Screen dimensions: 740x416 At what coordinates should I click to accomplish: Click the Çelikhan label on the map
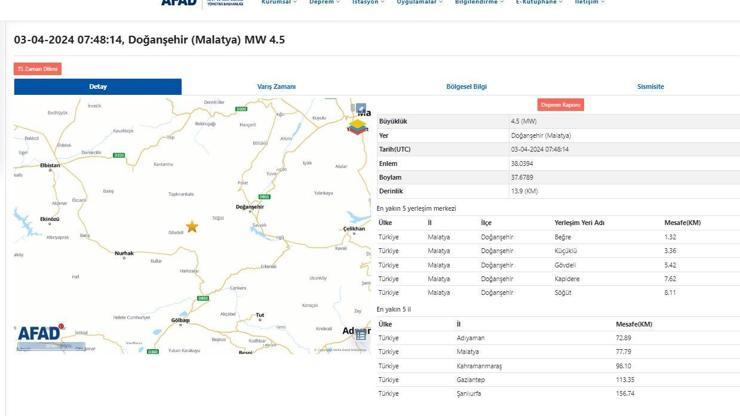(354, 229)
